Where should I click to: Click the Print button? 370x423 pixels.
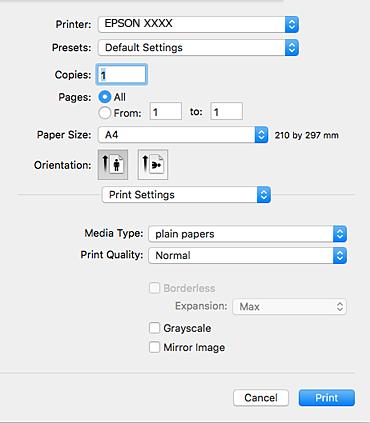(327, 398)
